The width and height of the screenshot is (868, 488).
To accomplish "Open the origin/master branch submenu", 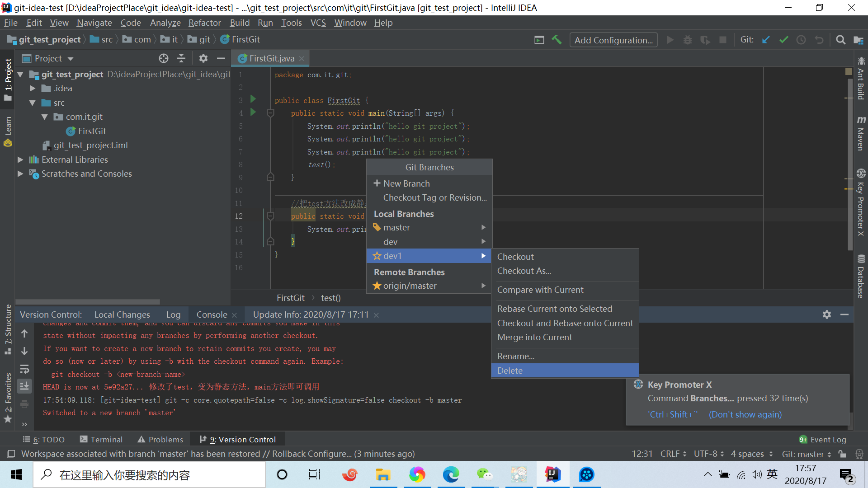I will click(429, 286).
